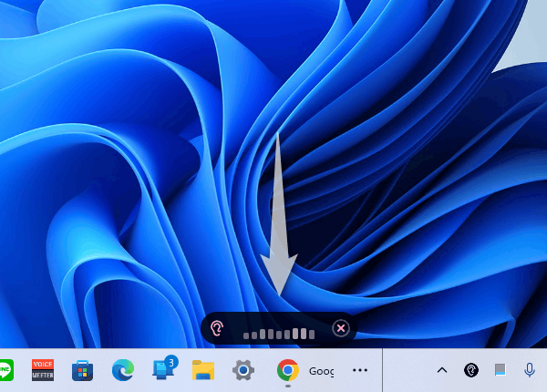Open the blue monitor app with badge 3
Viewport: 547px width, 392px height.
(163, 370)
